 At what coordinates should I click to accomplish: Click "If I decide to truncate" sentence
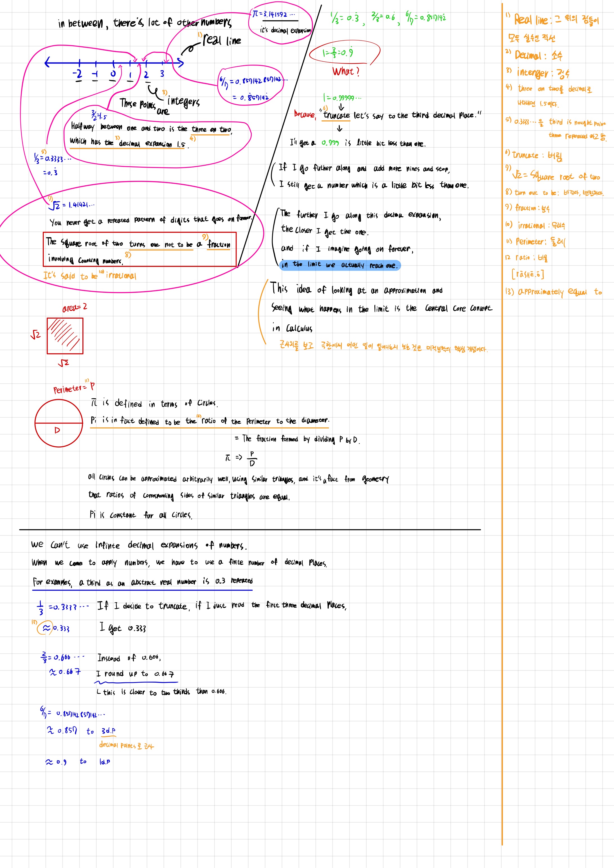pyautogui.click(x=222, y=606)
